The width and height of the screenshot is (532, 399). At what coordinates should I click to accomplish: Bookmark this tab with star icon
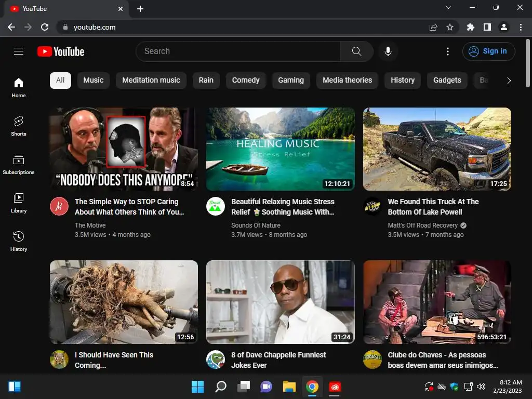450,27
